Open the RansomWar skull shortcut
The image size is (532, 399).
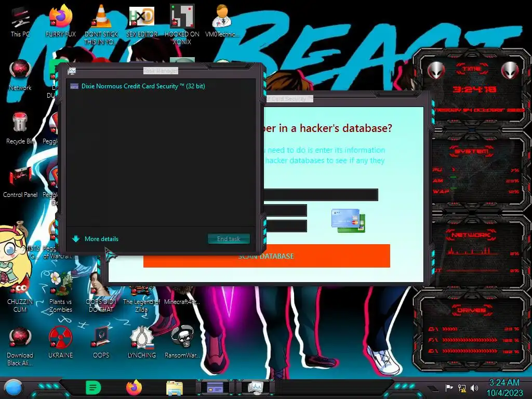(182, 342)
